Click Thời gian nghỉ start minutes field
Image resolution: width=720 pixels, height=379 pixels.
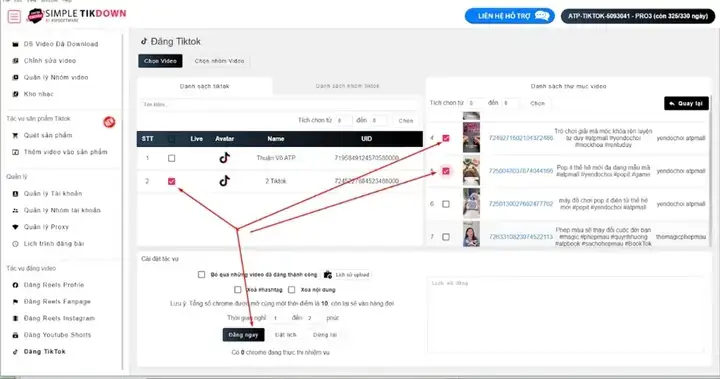(x=279, y=318)
